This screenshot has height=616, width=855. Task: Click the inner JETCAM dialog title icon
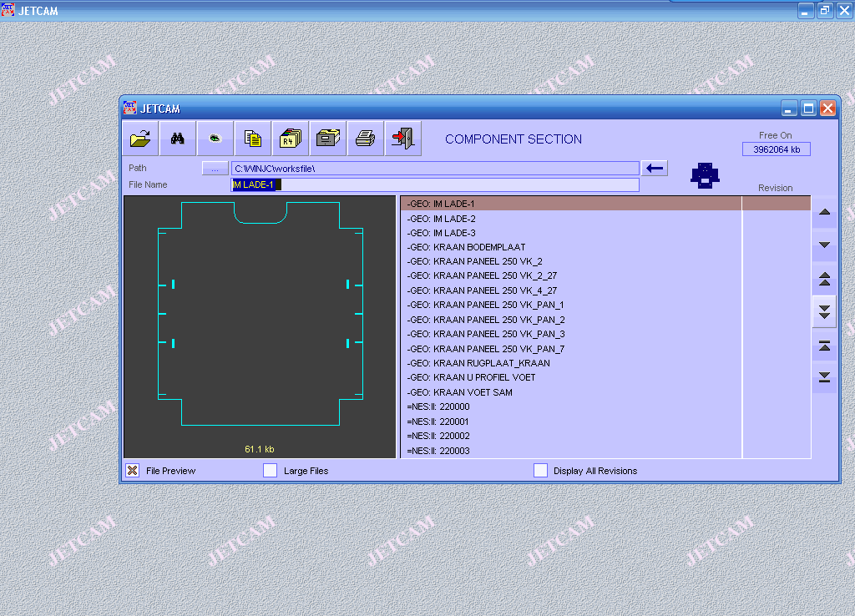(129, 108)
